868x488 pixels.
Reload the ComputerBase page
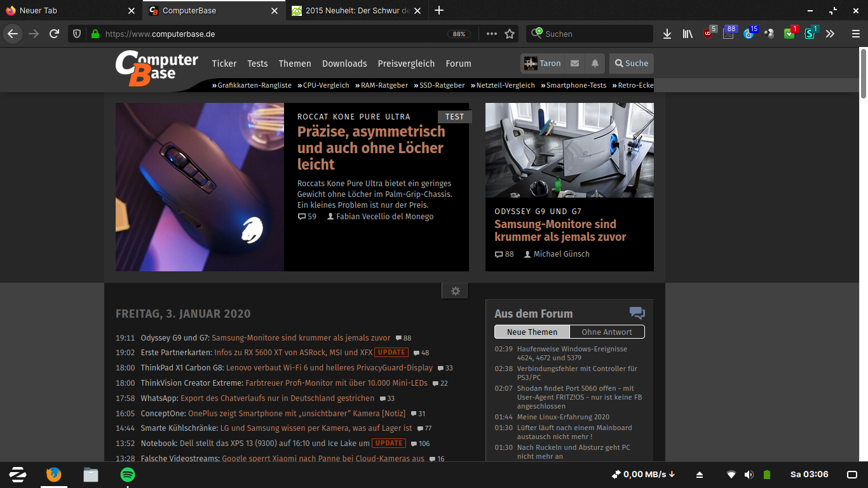[x=55, y=34]
